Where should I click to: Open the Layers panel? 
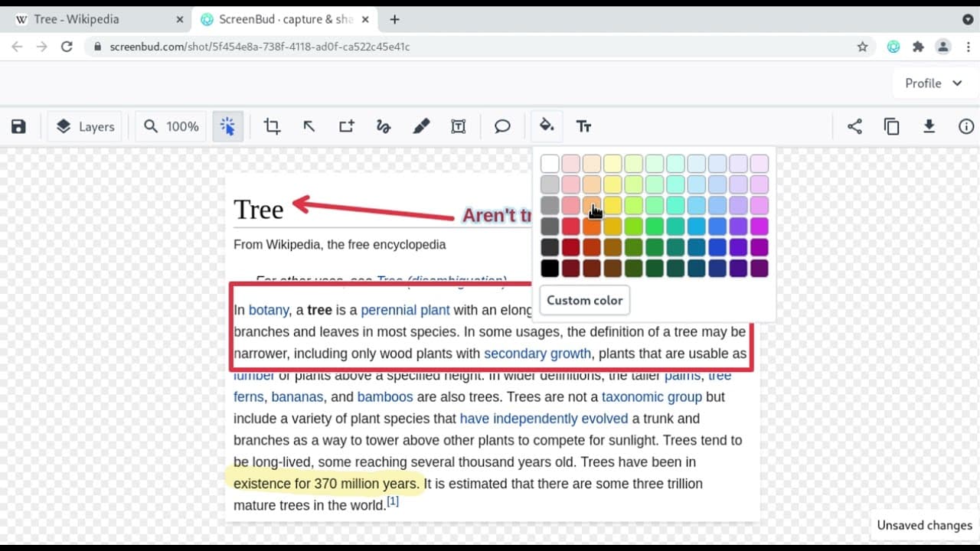(85, 126)
